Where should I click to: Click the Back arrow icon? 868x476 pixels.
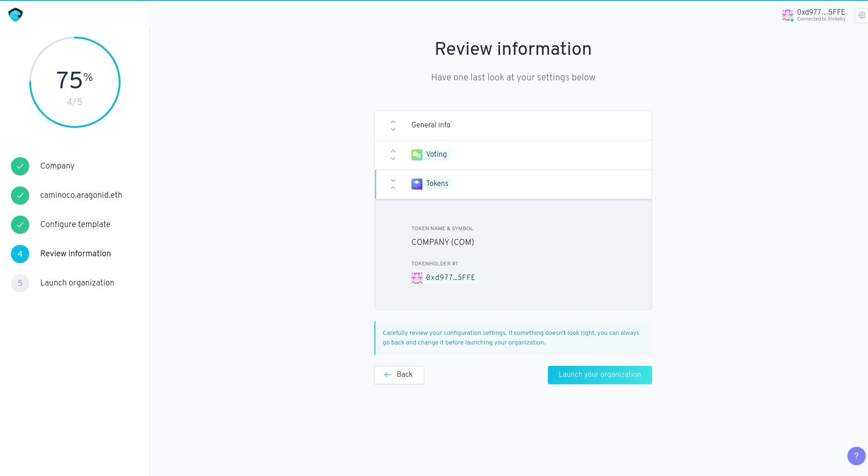(x=388, y=375)
